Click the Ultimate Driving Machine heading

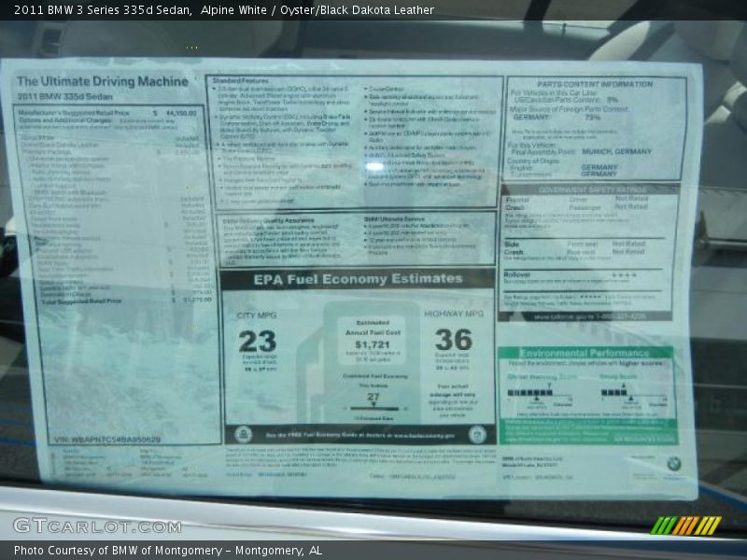coord(102,82)
